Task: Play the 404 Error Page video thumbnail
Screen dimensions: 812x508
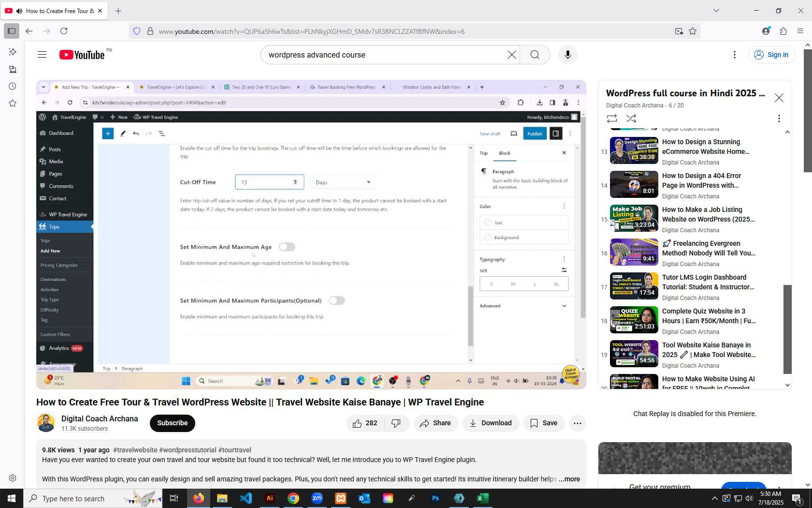Action: 634,184
